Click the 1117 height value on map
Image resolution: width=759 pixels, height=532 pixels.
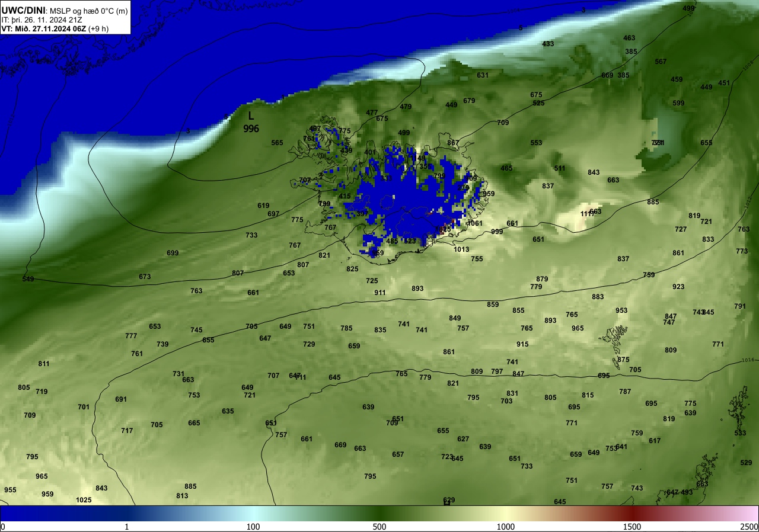[587, 214]
